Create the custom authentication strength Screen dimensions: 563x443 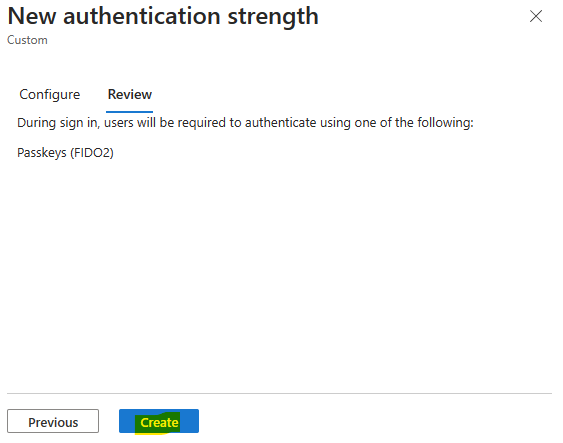coord(159,421)
